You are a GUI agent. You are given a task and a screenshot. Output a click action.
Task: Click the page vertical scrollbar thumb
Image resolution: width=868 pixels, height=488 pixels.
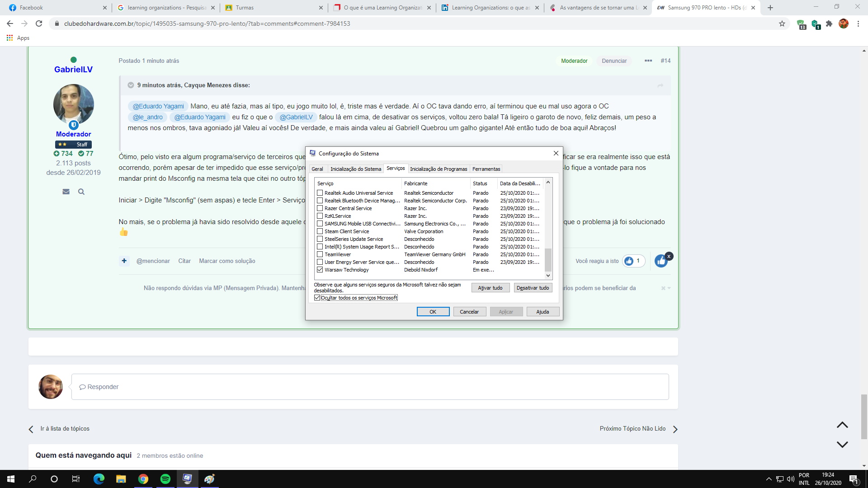[864, 417]
